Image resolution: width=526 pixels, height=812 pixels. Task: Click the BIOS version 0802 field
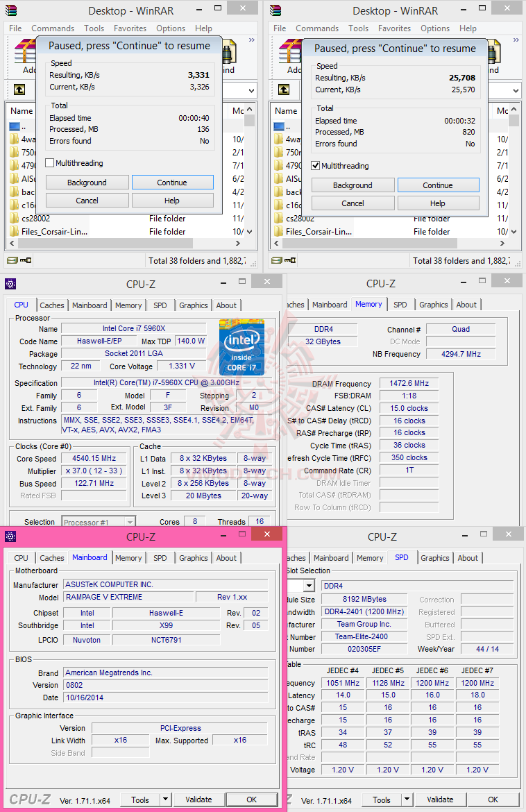coord(166,685)
